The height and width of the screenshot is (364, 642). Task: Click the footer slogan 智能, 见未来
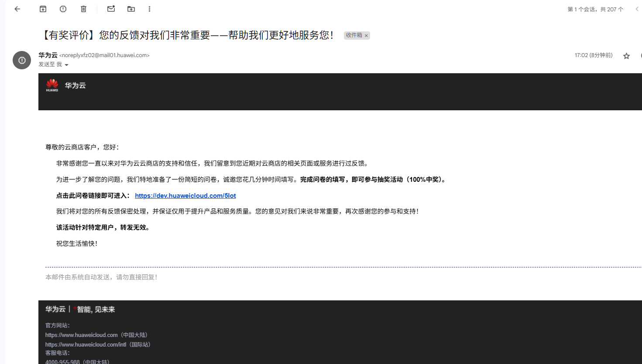pos(96,310)
